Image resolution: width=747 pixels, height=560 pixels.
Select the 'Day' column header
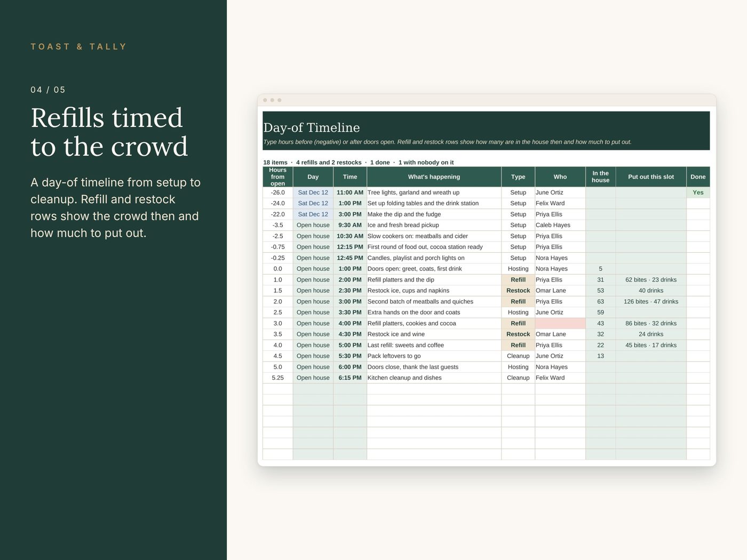click(313, 177)
